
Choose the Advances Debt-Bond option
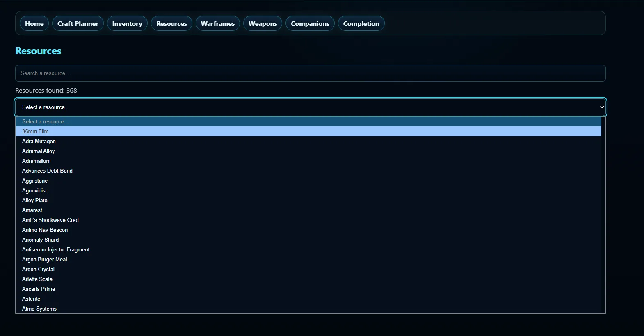(x=308, y=171)
